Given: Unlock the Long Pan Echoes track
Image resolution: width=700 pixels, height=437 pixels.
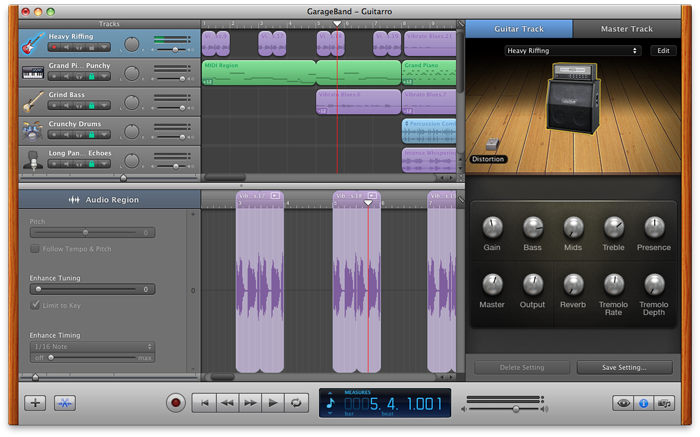Looking at the screenshot, I should click(92, 164).
